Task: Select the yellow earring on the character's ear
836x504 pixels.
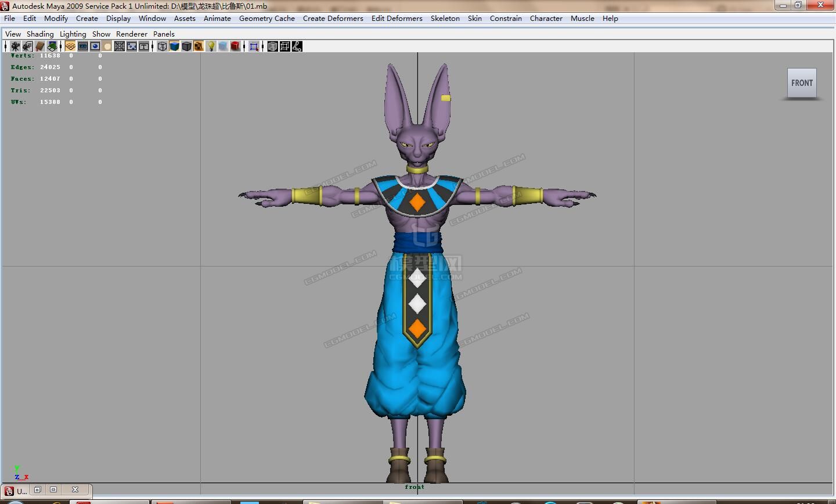Action: coord(445,98)
